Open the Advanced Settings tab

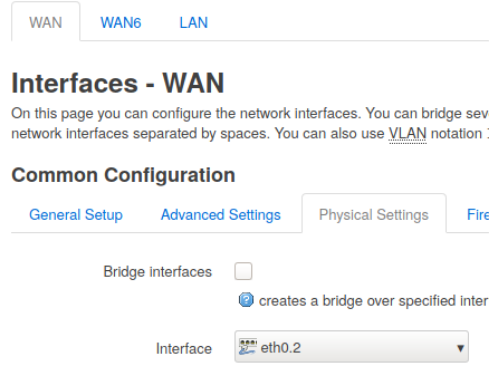221,215
